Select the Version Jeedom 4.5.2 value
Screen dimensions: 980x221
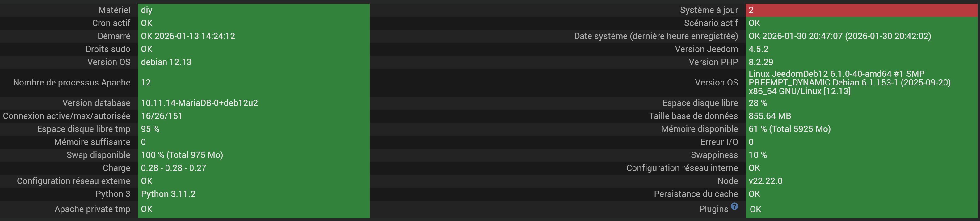click(x=758, y=49)
